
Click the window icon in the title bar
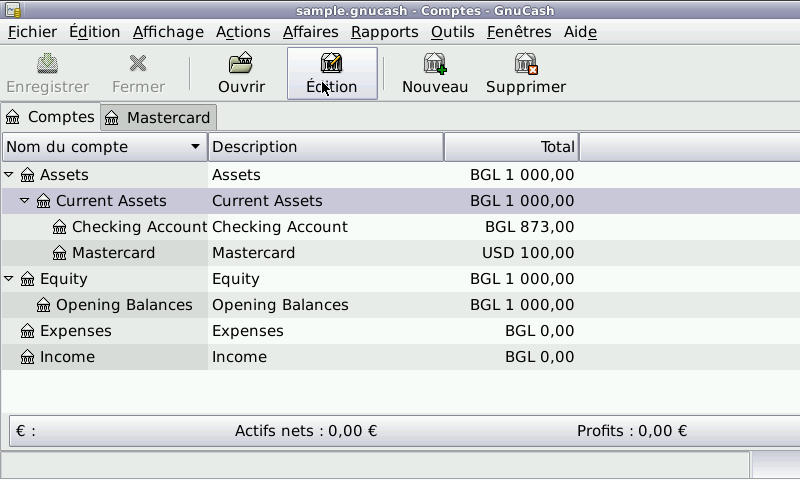tap(11, 10)
